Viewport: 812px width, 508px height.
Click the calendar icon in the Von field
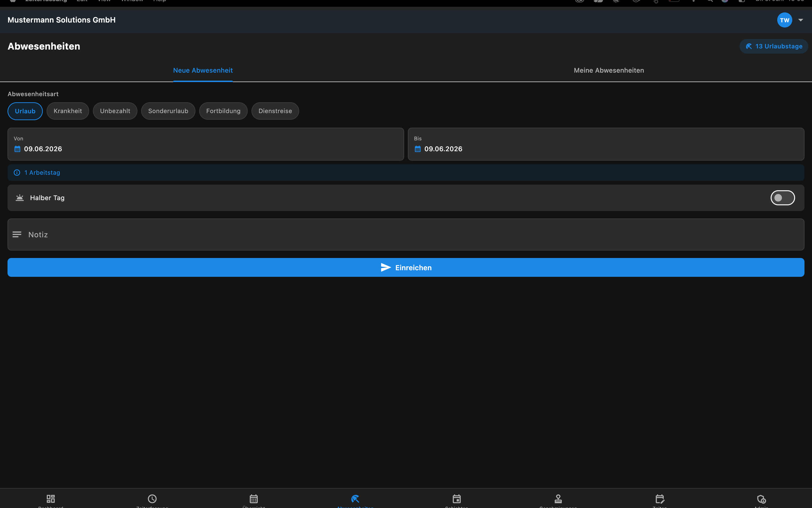(17, 149)
